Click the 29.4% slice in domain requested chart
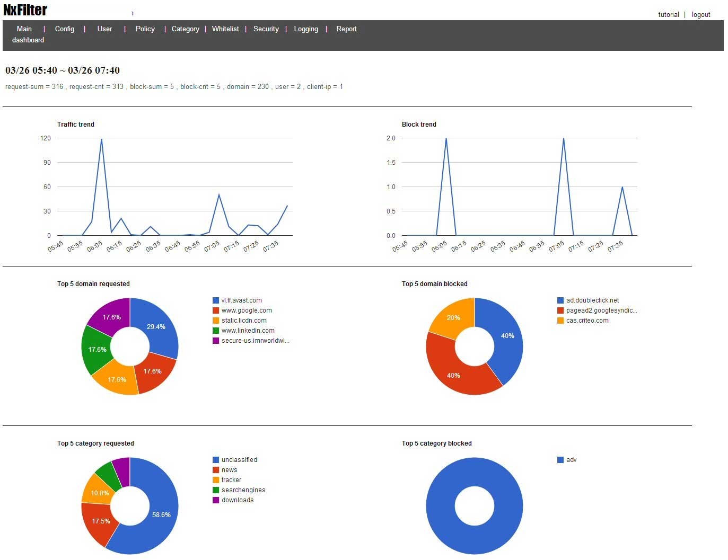This screenshot has width=728, height=560. 157,326
